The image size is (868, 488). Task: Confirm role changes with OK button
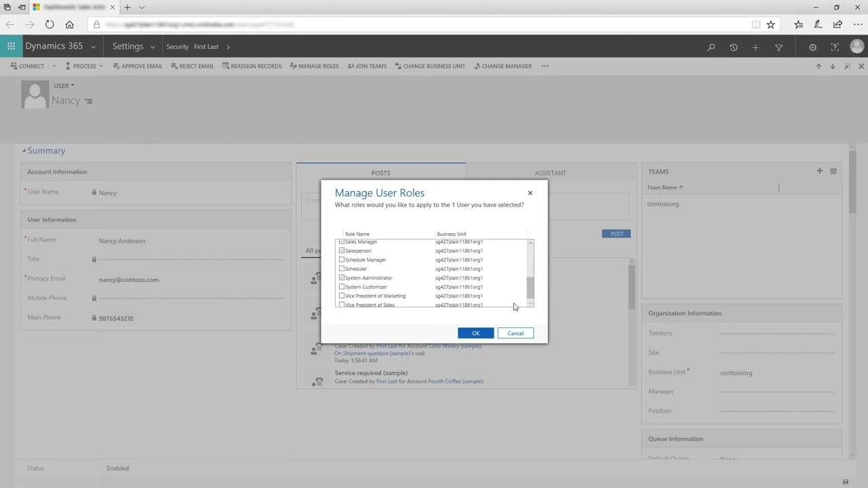[x=475, y=333]
